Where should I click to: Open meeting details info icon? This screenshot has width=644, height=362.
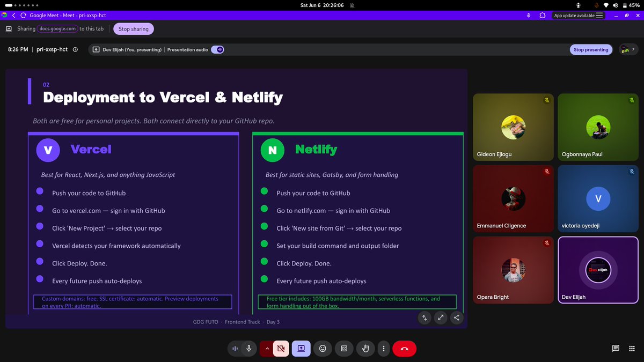pos(75,49)
